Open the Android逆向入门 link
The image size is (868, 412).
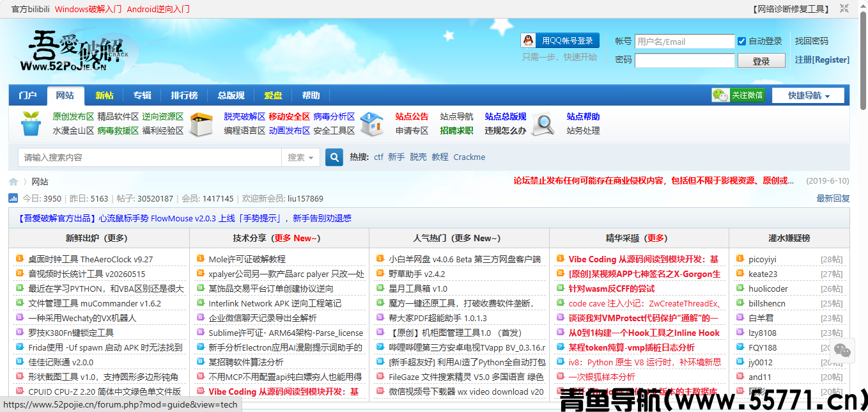click(x=159, y=9)
